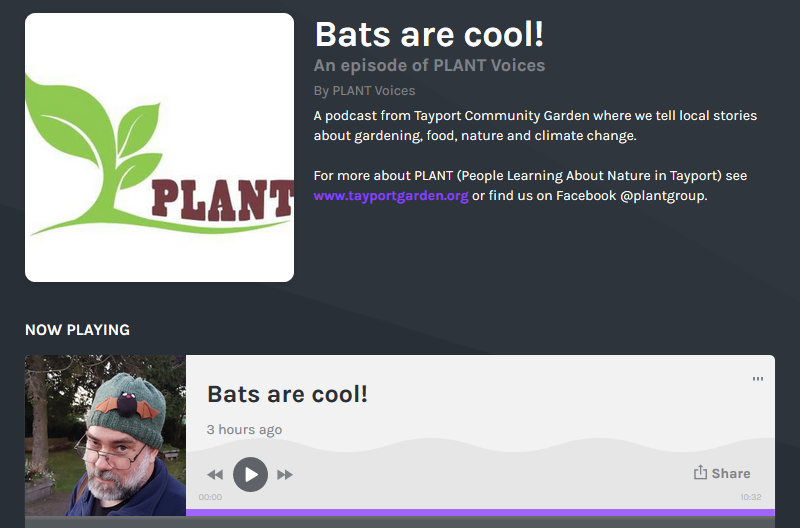The image size is (800, 528).
Task: Play the Bats are cool! episode
Action: (x=250, y=474)
